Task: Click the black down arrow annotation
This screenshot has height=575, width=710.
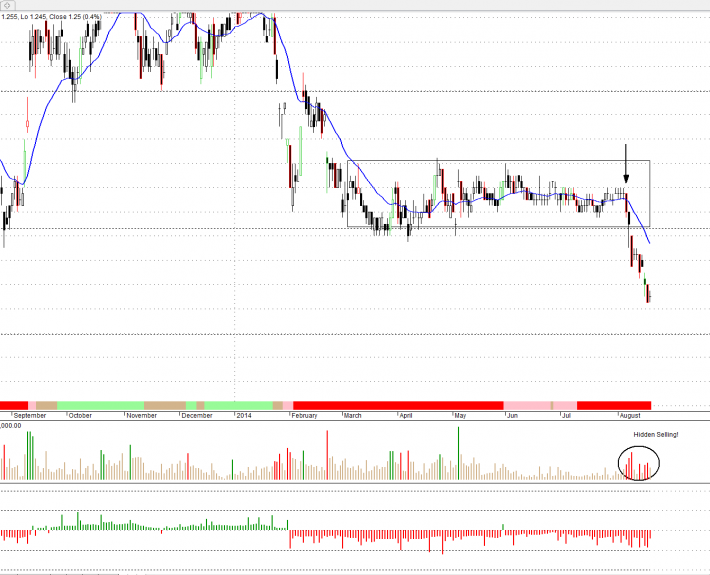Action: click(626, 163)
